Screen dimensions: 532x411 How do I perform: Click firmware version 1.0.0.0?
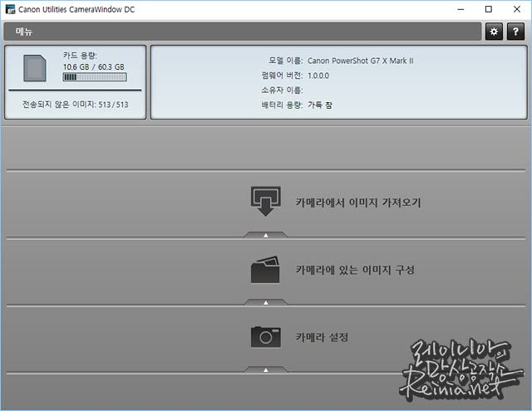(318, 76)
